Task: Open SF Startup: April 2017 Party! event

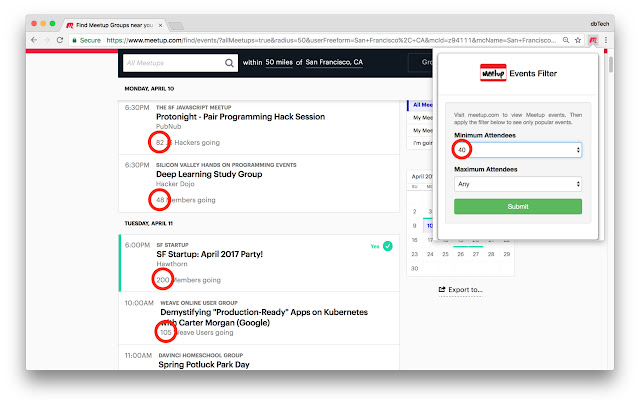Action: [x=209, y=254]
